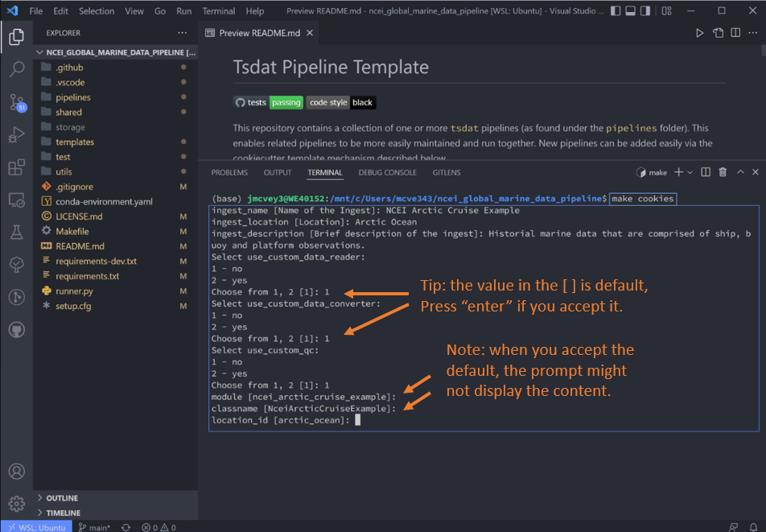Open the Makefile in explorer

(72, 231)
